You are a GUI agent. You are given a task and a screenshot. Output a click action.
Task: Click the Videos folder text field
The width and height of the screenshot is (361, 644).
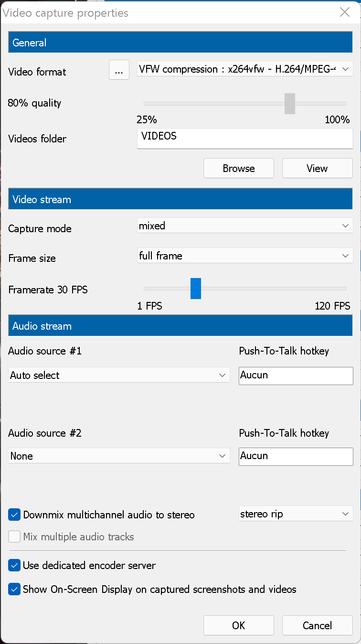(244, 139)
